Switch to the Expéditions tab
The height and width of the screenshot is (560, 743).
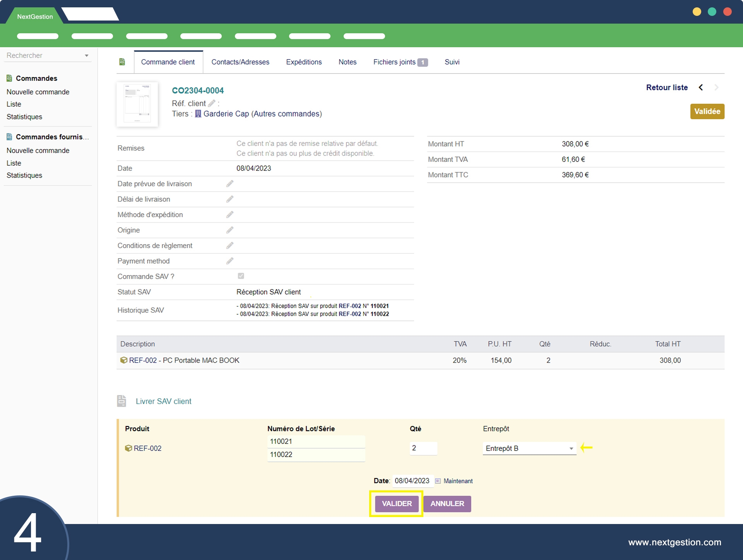[304, 62]
